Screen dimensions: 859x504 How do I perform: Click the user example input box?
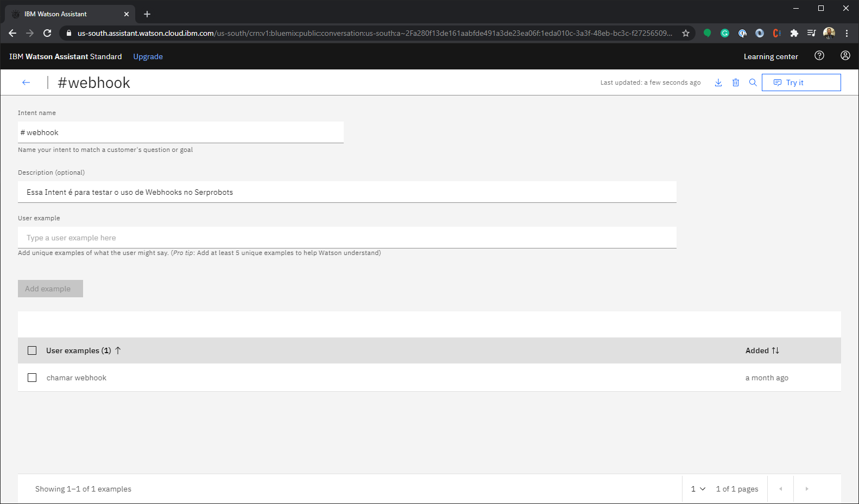[347, 238]
